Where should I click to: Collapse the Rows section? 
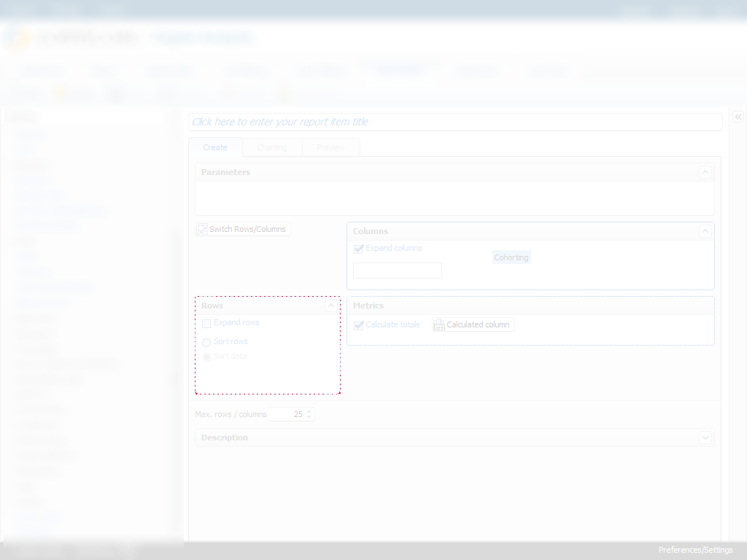pos(330,306)
